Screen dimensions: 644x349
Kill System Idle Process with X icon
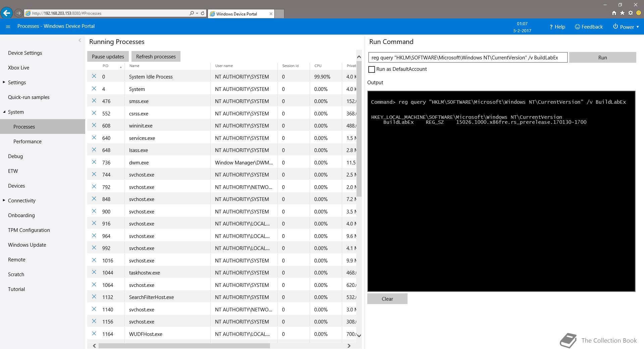94,76
